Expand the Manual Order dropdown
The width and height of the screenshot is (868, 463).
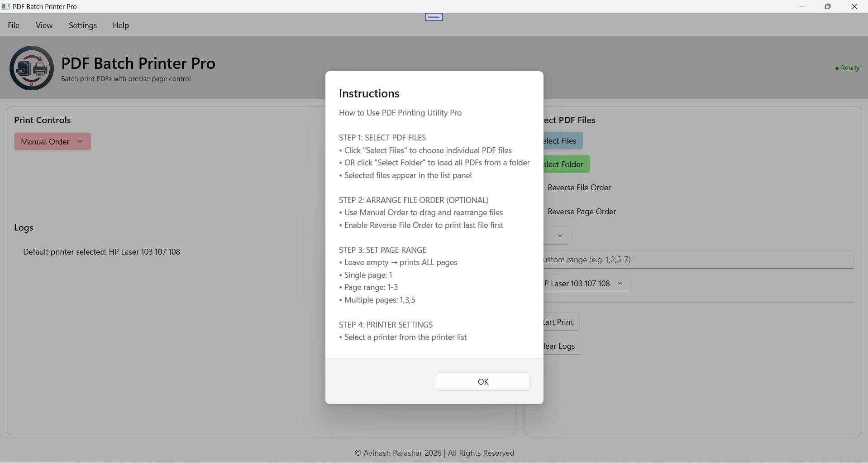tap(52, 142)
